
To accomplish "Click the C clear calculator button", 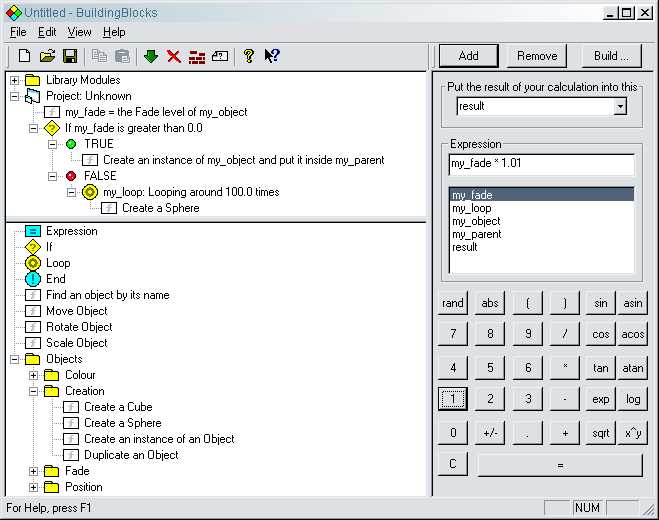I will pos(453,464).
